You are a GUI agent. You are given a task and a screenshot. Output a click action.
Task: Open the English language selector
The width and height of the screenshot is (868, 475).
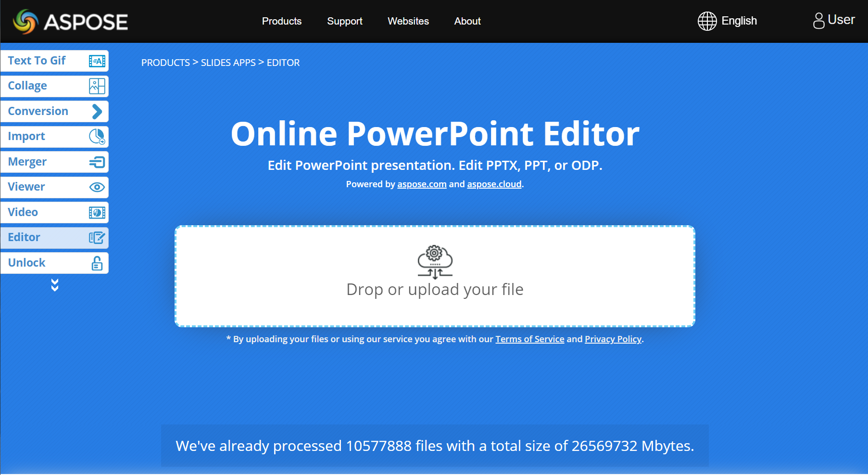click(727, 21)
